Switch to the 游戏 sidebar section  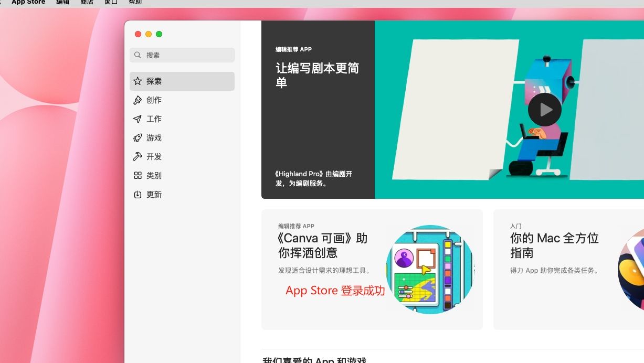click(x=182, y=138)
